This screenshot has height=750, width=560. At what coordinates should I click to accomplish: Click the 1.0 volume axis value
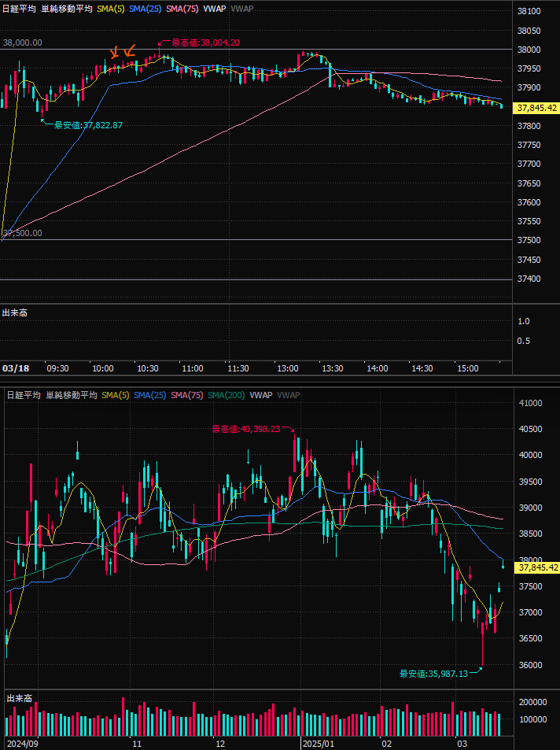tap(524, 321)
